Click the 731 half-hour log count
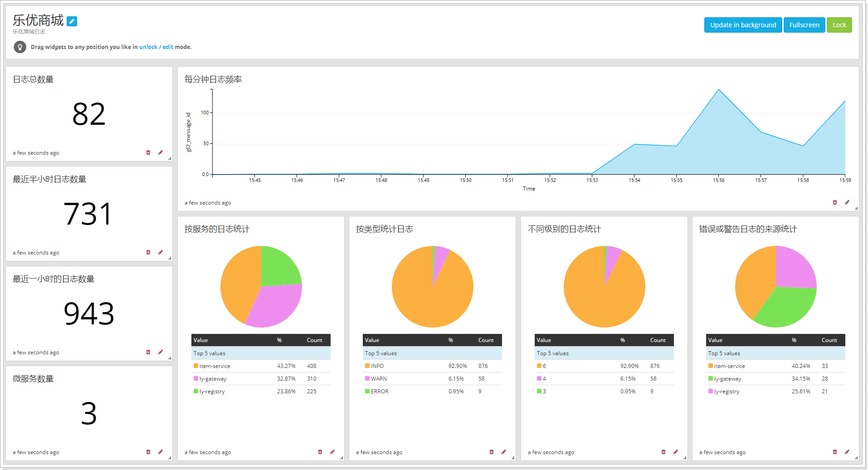Image resolution: width=868 pixels, height=470 pixels. [88, 214]
